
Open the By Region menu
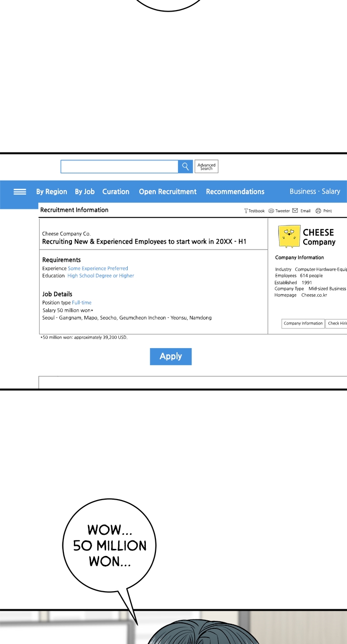click(x=52, y=192)
